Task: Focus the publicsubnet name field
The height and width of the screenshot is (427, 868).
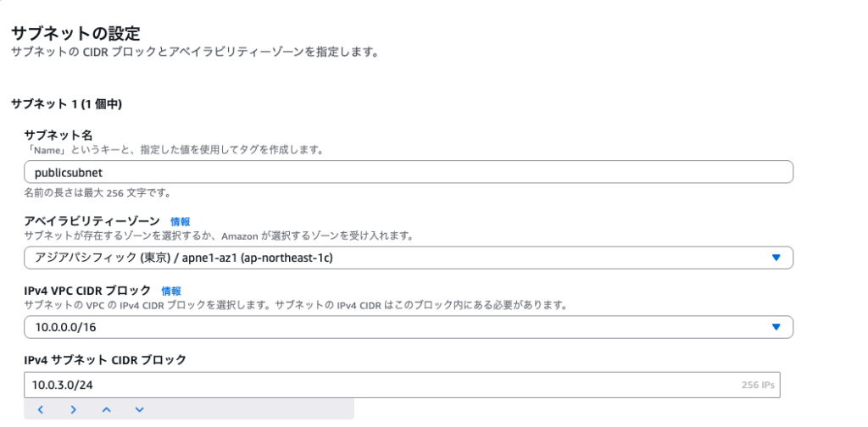Action: pos(408,172)
